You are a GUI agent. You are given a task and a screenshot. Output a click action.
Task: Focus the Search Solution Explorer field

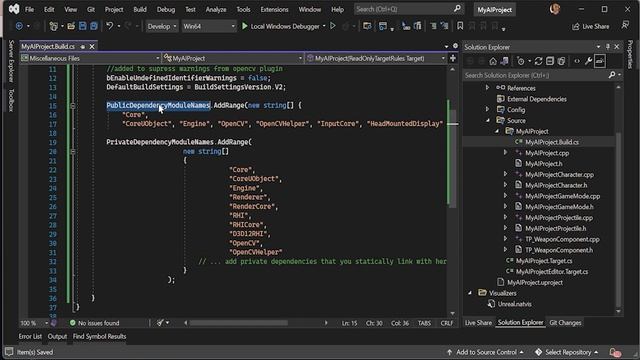tap(536, 75)
